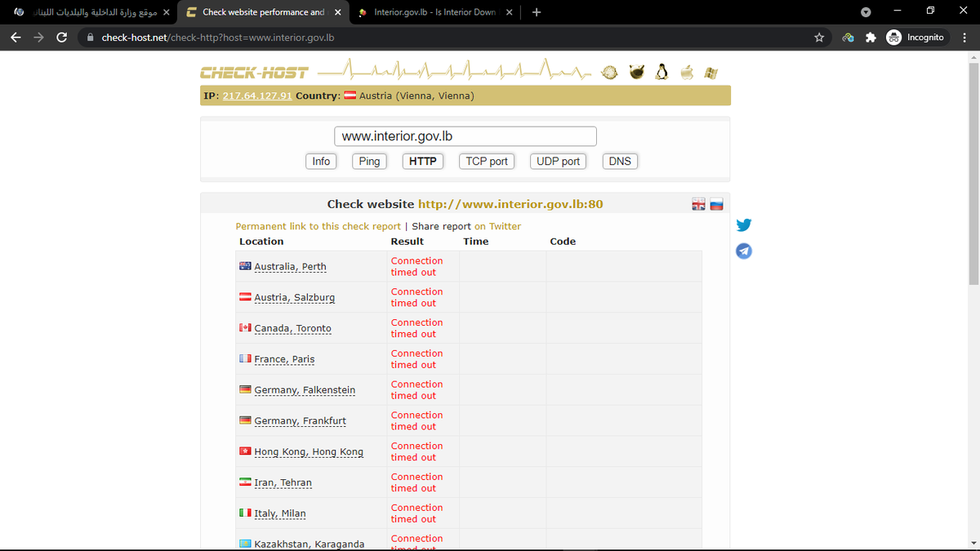Click the Windows flag icon in header
Viewport: 980px width, 551px height.
710,73
